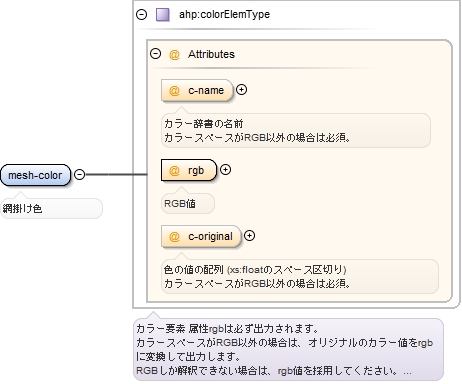Click the カラー要素 type annotation text
The image size is (462, 384).
tap(288, 349)
